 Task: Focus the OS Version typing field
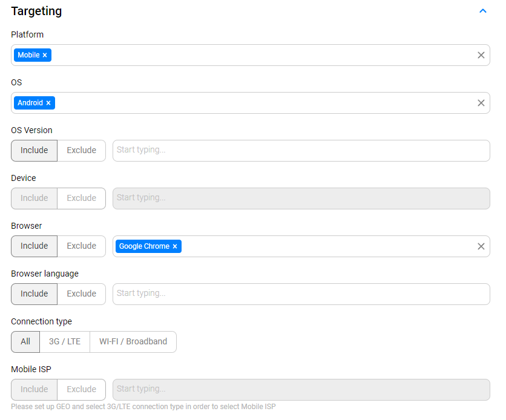301,151
